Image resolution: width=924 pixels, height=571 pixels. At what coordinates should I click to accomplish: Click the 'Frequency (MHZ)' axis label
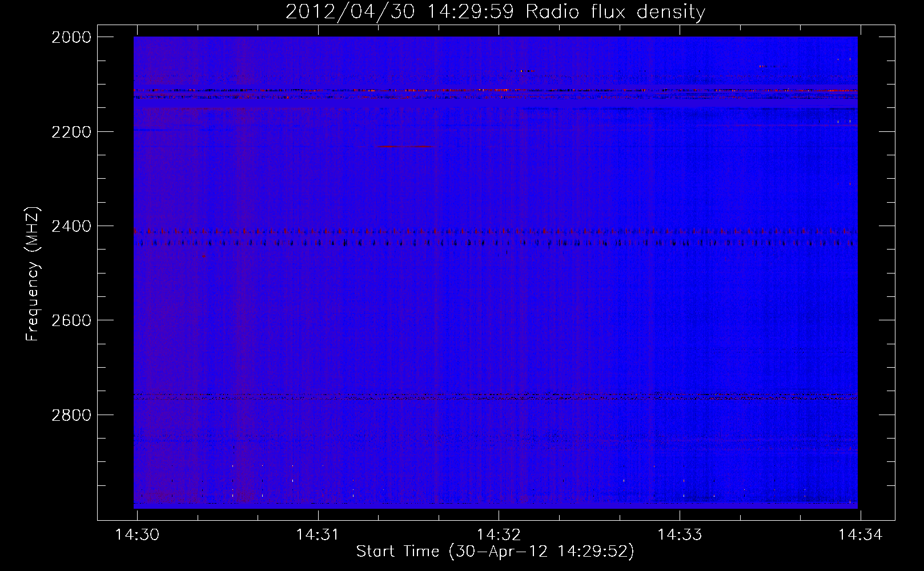(x=33, y=274)
